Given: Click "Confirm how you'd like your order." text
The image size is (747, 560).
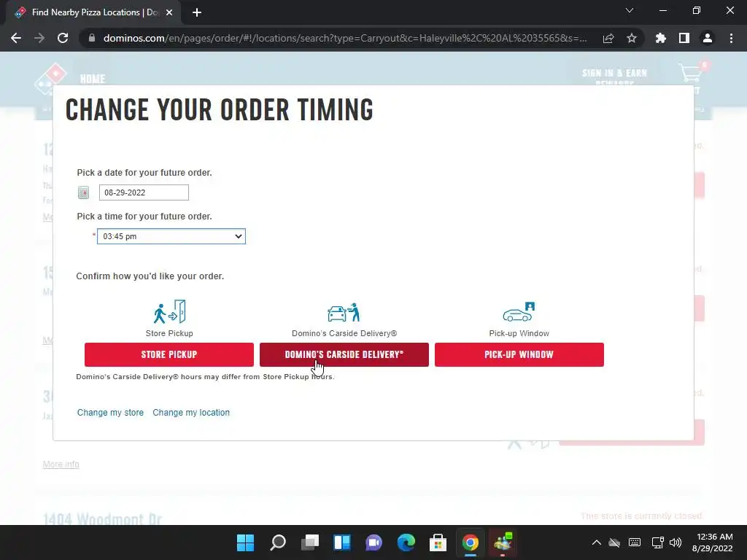Looking at the screenshot, I should [150, 276].
